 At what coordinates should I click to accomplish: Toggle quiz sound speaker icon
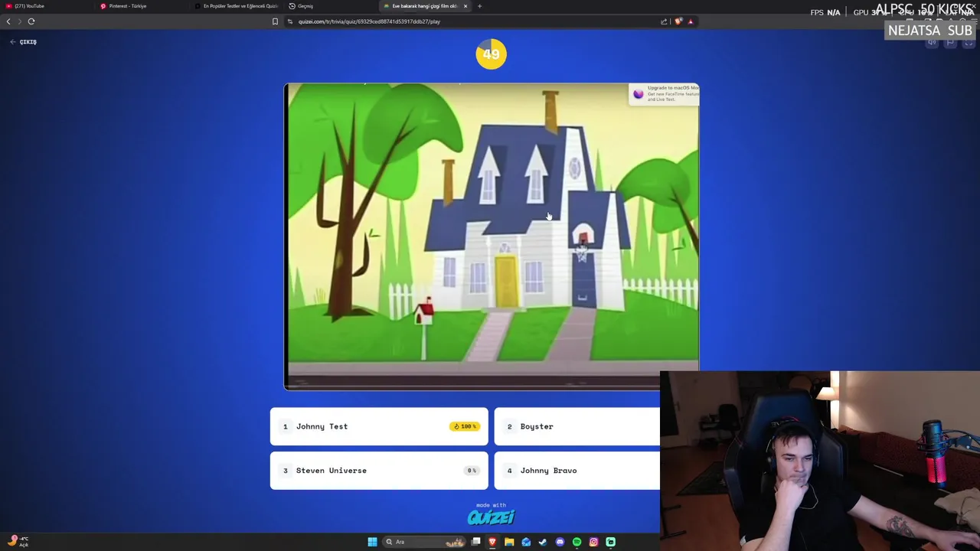tap(932, 43)
